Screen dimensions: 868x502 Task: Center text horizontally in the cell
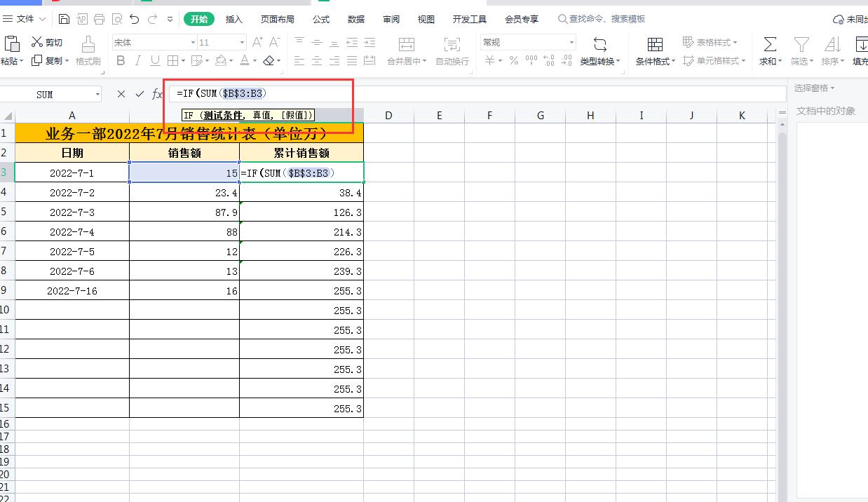click(317, 61)
